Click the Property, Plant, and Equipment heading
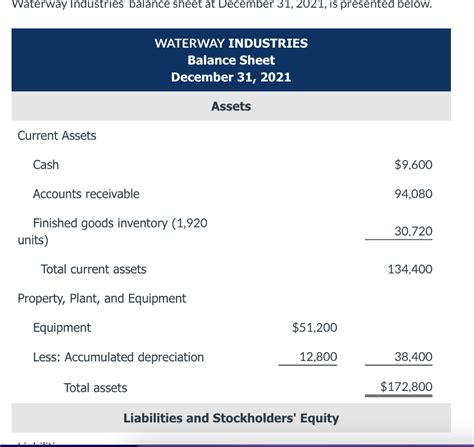The width and height of the screenshot is (474, 447). [x=102, y=299]
